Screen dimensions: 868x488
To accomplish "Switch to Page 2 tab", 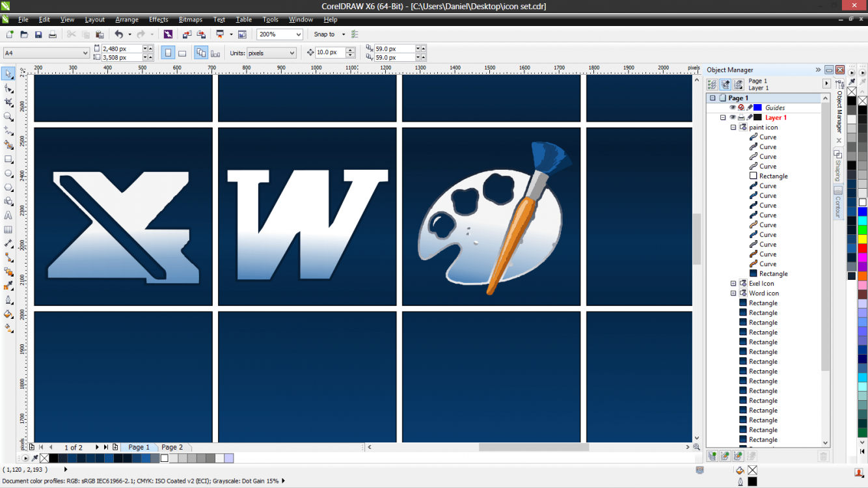I will [172, 447].
